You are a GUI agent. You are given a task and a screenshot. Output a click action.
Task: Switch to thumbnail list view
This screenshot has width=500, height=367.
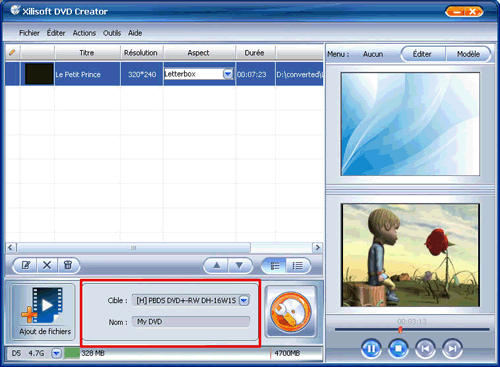[275, 266]
